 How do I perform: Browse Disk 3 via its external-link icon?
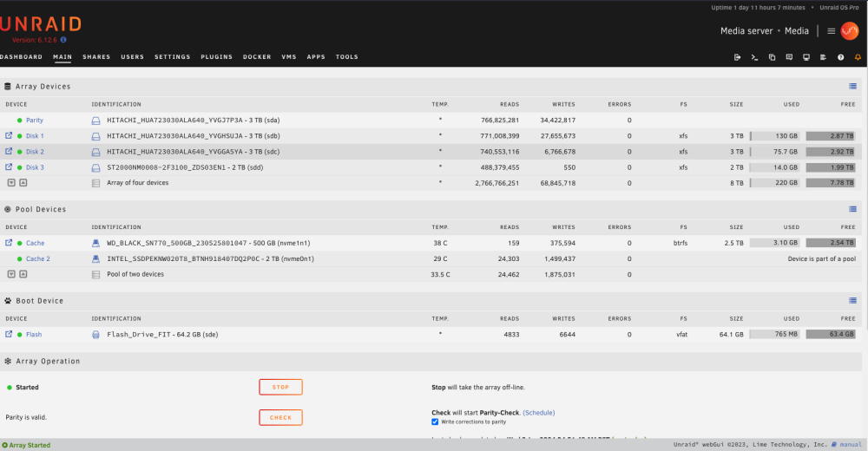click(x=9, y=167)
